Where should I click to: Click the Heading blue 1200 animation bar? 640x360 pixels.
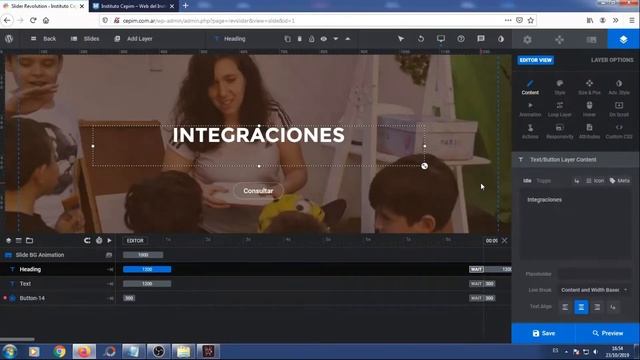pos(147,269)
